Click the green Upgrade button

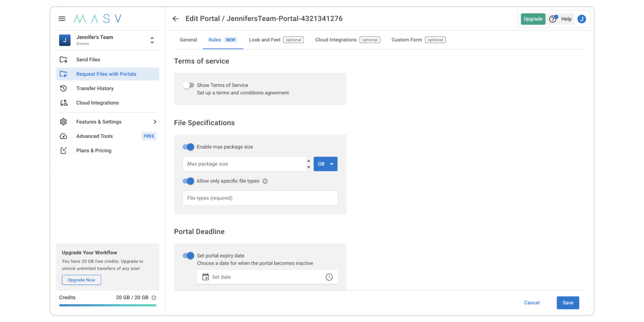click(533, 19)
